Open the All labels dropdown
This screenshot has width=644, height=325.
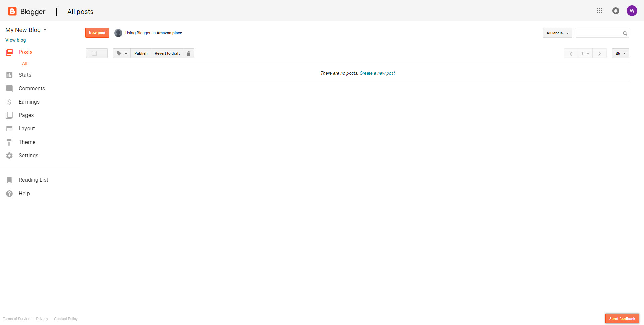click(557, 33)
